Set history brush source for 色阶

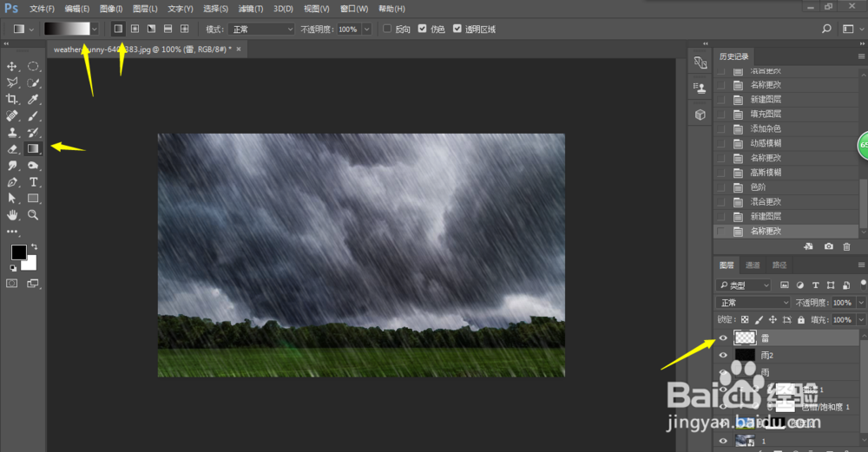(x=720, y=187)
